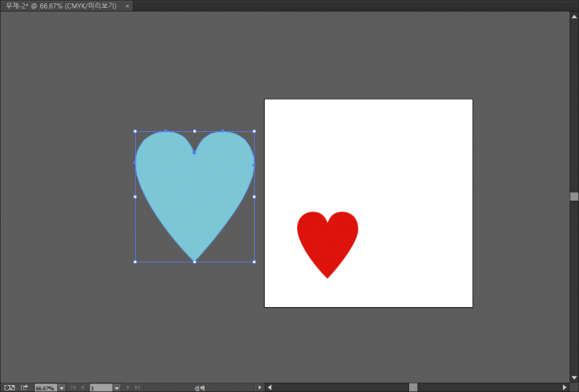Click horizontal scrollbar left arrow

[269, 387]
